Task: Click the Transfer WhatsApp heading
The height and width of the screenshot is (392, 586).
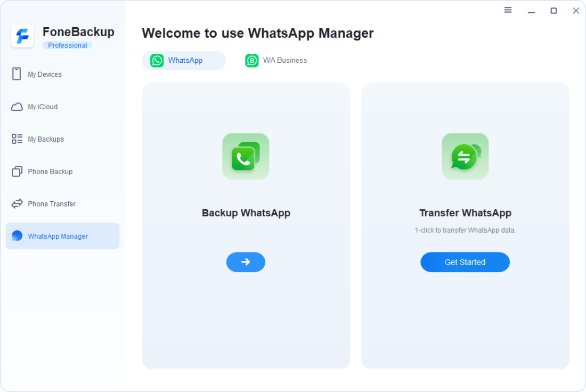Action: (465, 213)
